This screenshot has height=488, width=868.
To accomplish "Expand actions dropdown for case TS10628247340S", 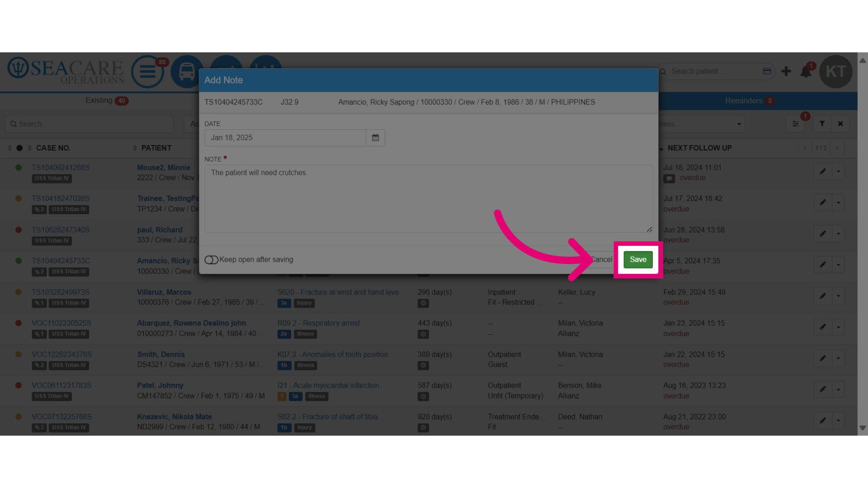I will click(x=838, y=234).
